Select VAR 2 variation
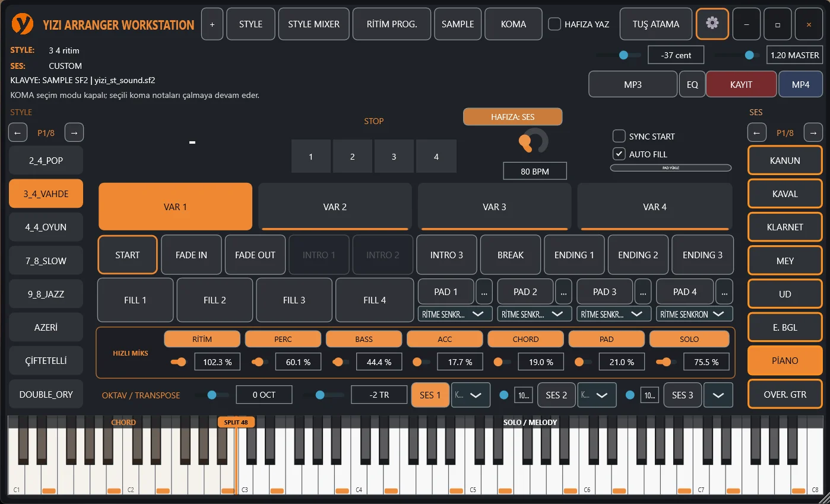 (x=335, y=207)
